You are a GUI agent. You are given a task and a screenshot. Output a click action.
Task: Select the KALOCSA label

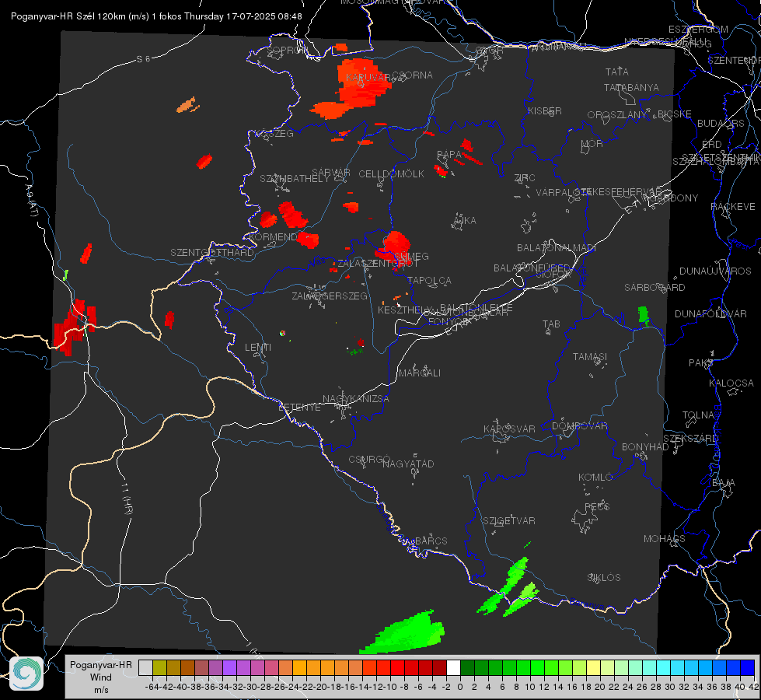[x=731, y=383]
